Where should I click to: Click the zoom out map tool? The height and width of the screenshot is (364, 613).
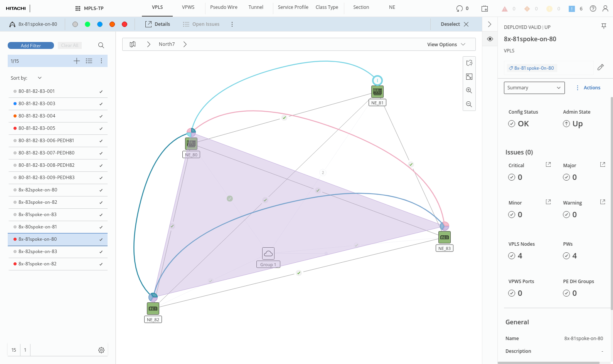click(469, 104)
